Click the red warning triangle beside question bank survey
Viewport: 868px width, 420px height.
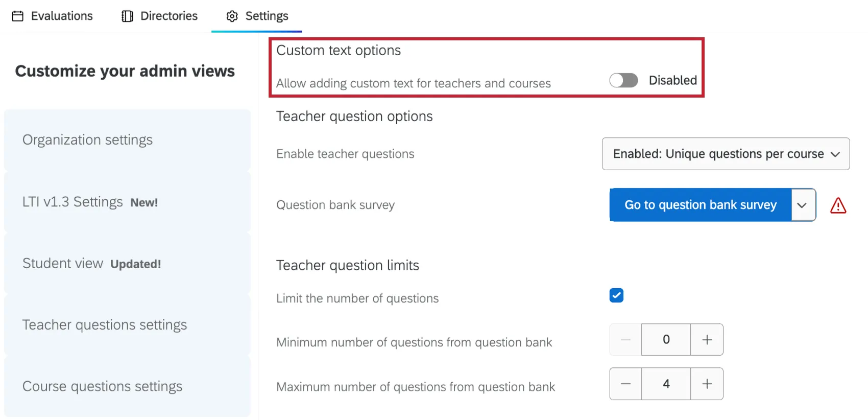pos(838,205)
